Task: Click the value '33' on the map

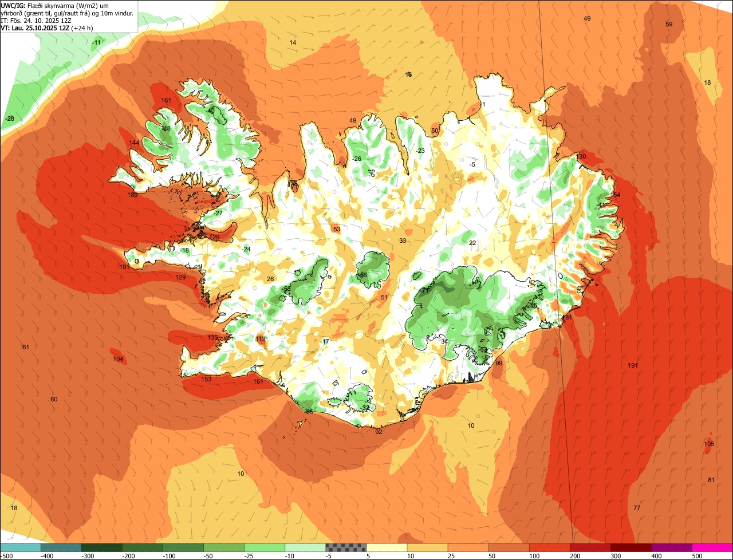Action: tap(403, 240)
